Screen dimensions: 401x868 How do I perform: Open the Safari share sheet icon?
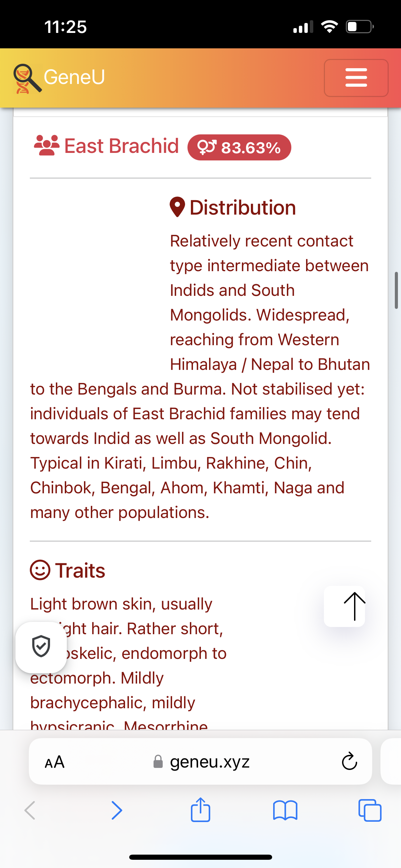[200, 809]
